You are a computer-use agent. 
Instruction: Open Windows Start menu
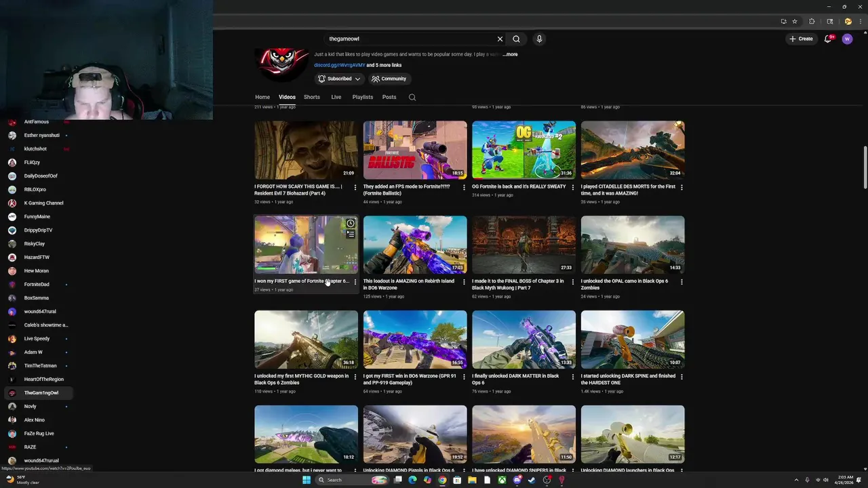coord(307,480)
